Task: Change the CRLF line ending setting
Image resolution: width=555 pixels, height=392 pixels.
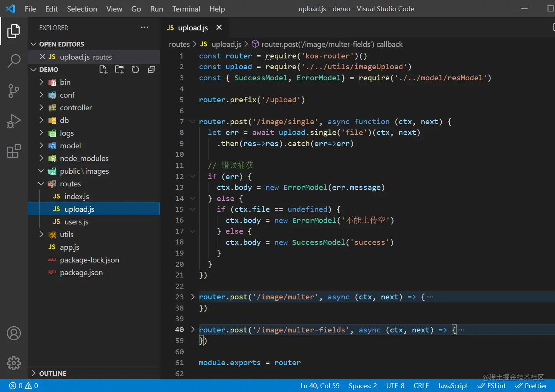Action: (x=421, y=386)
